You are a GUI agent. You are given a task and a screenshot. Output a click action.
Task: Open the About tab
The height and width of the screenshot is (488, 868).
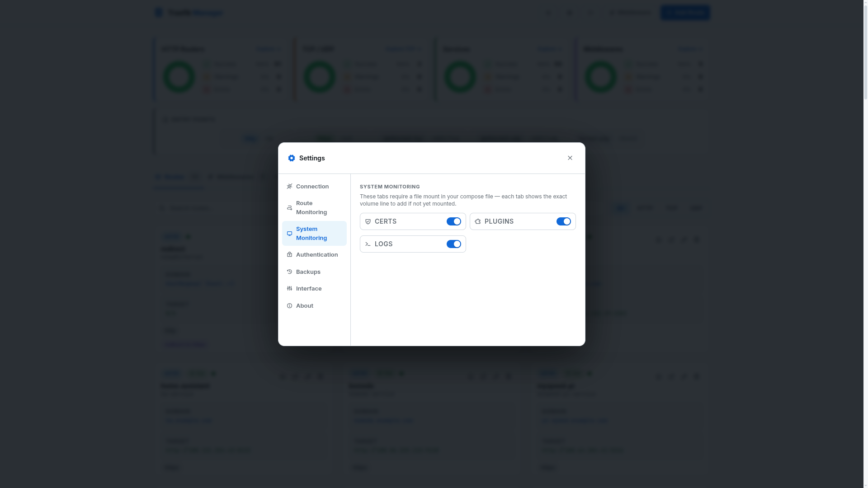[304, 305]
